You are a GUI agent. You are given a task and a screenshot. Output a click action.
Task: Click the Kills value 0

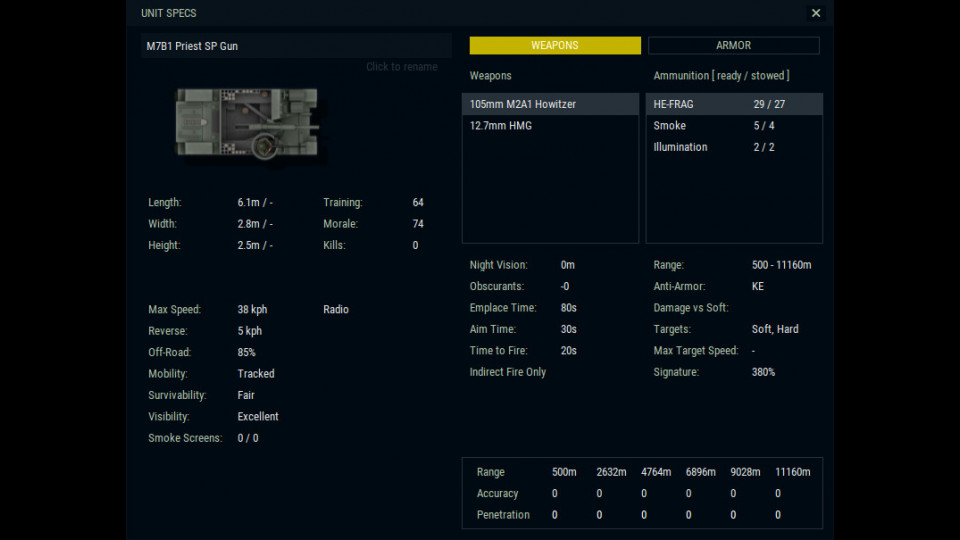click(415, 245)
